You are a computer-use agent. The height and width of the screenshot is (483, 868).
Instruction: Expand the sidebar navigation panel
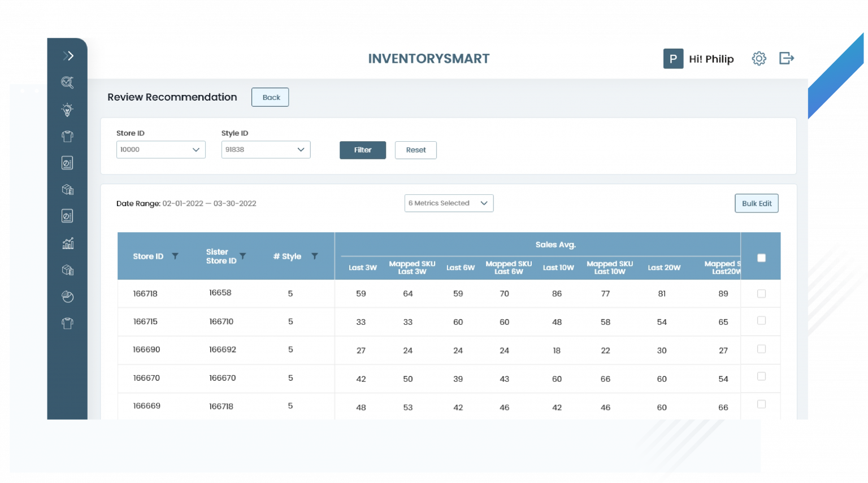pyautogui.click(x=67, y=55)
